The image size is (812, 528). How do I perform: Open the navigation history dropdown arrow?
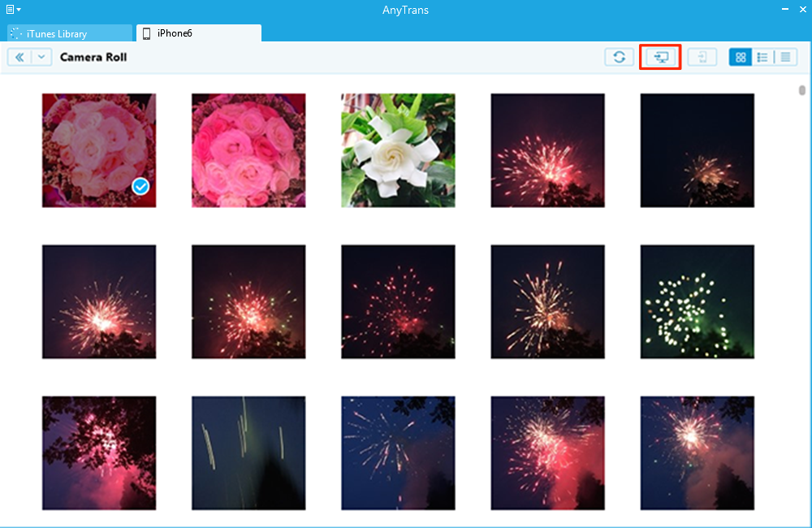[41, 57]
